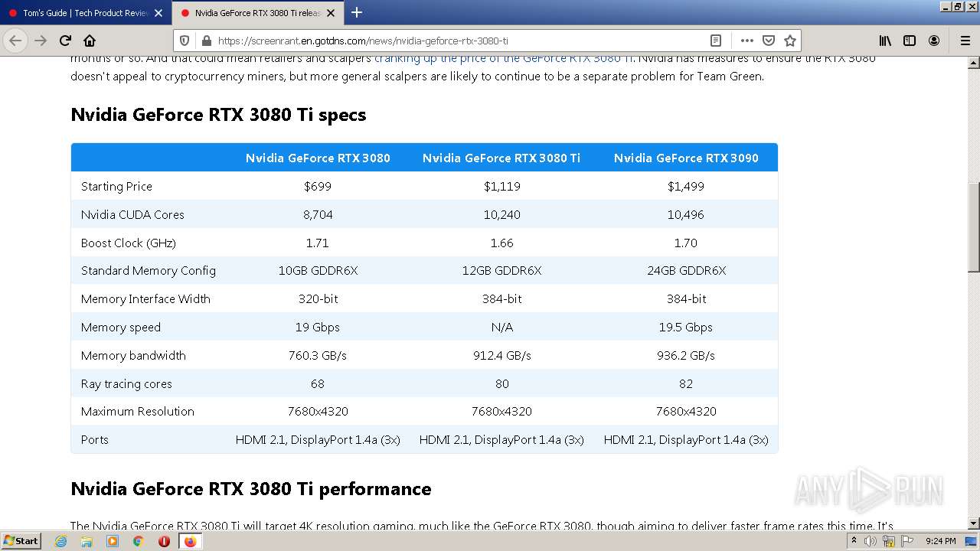
Task: Click 'Memory Interface Width' row label
Action: tap(145, 299)
